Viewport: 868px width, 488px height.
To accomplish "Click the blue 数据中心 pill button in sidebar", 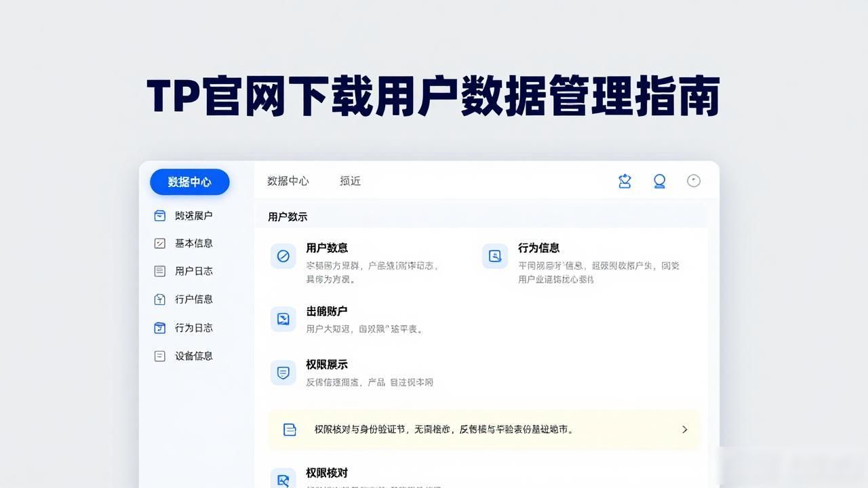I will [190, 182].
